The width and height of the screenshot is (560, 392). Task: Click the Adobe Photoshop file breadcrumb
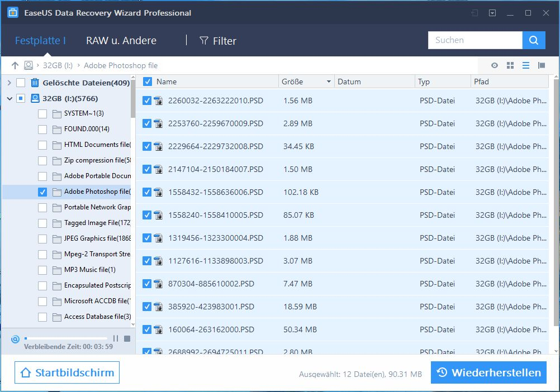[x=121, y=65]
